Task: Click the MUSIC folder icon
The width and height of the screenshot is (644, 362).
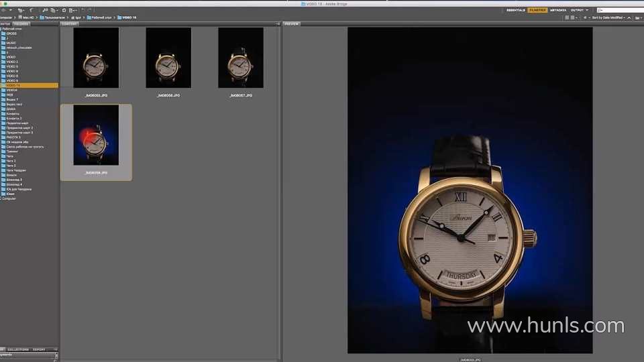Action: [x=3, y=43]
